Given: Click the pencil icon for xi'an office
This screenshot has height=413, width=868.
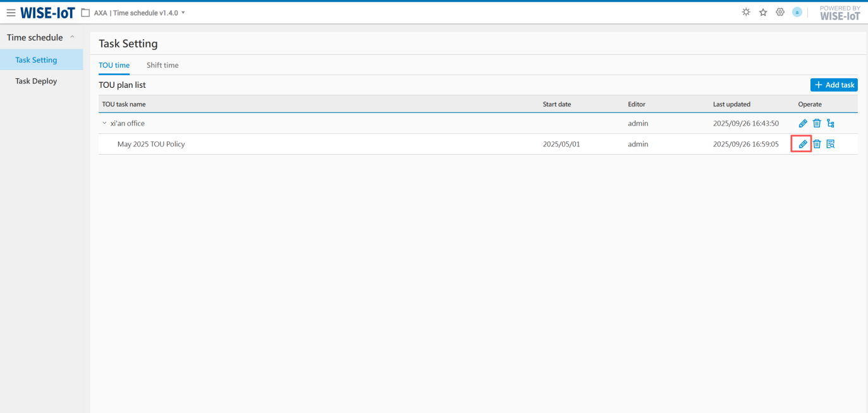Looking at the screenshot, I should pos(802,123).
